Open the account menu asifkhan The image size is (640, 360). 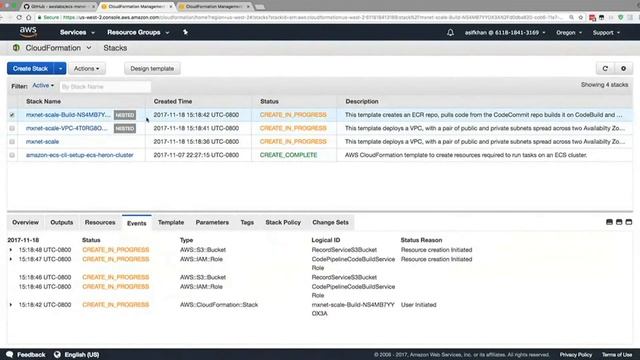point(505,32)
